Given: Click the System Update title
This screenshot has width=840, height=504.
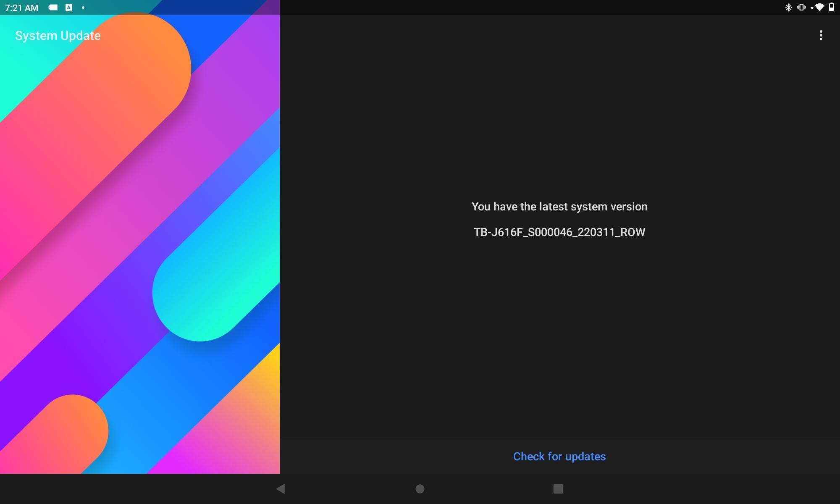Looking at the screenshot, I should point(58,36).
